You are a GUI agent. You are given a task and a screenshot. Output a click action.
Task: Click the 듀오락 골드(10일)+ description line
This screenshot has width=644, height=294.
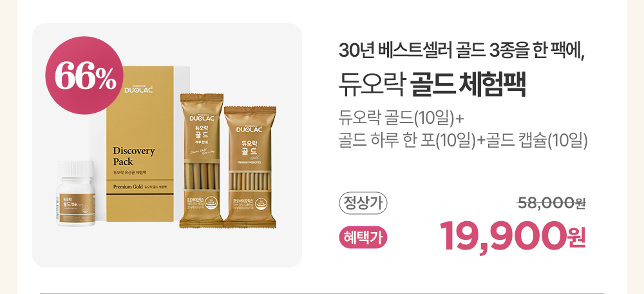coord(401,119)
